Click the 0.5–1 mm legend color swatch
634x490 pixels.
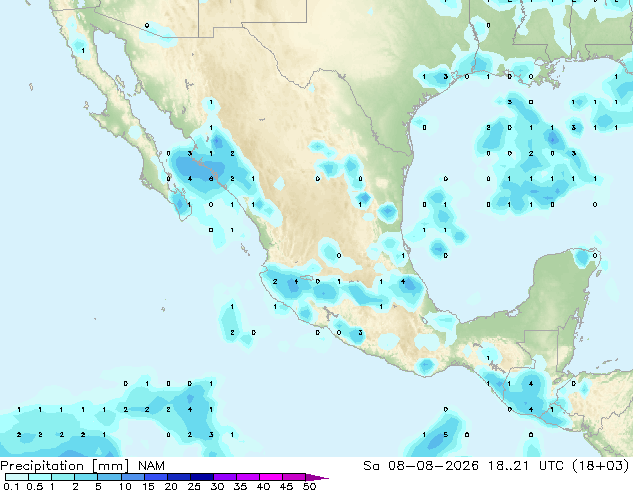[40, 477]
